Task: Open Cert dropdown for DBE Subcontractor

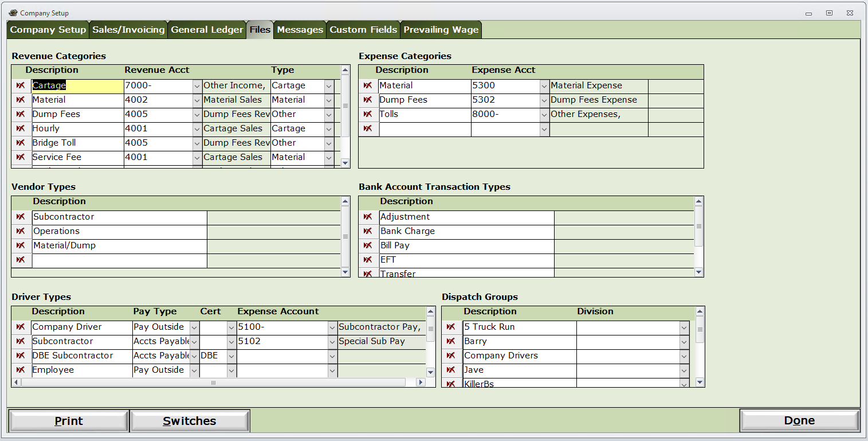Action: [231, 356]
